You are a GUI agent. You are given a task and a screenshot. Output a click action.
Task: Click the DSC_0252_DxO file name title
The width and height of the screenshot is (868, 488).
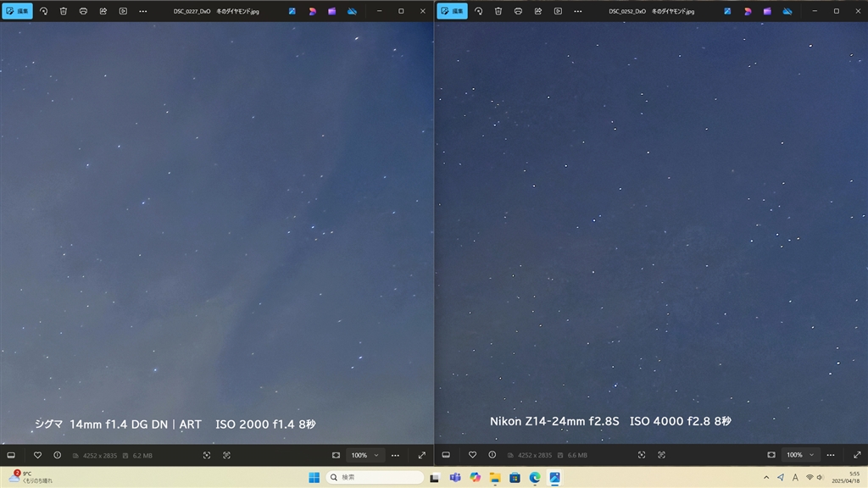(652, 11)
